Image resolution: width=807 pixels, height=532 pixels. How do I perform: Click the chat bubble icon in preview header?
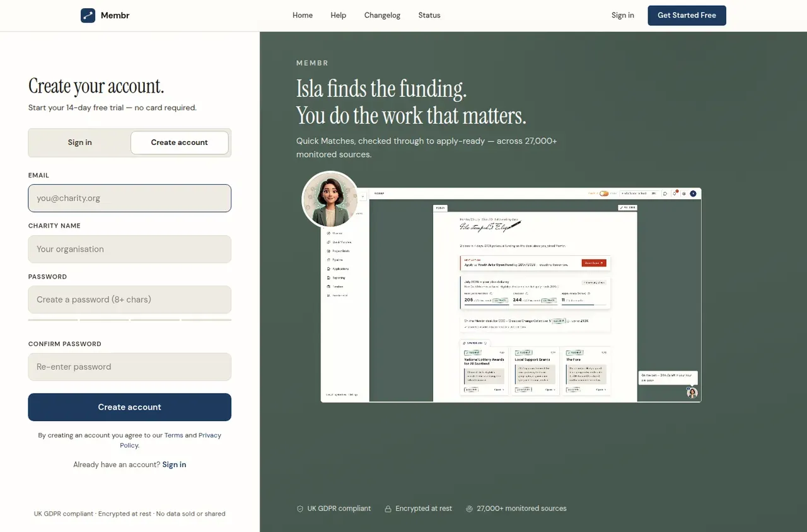pos(665,194)
